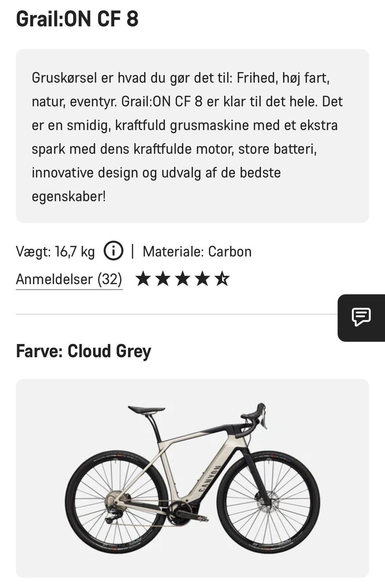The image size is (385, 588).
Task: Click the Canyon logo on bike frame
Action: coord(210,478)
